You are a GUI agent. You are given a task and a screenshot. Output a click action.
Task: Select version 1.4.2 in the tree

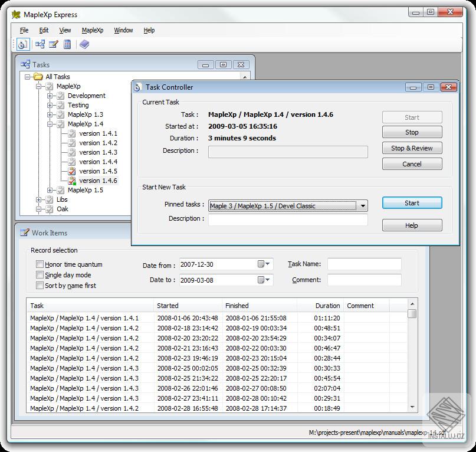(x=98, y=143)
